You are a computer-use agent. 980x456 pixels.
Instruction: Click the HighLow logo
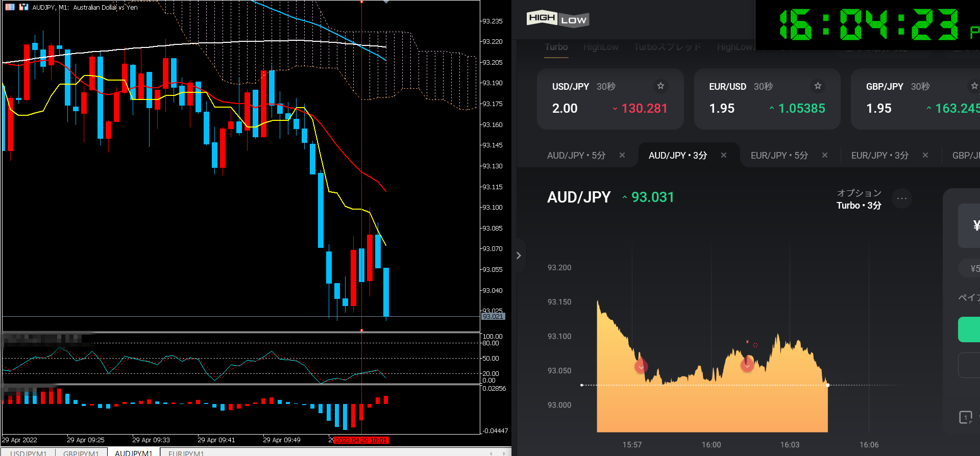coord(557,19)
